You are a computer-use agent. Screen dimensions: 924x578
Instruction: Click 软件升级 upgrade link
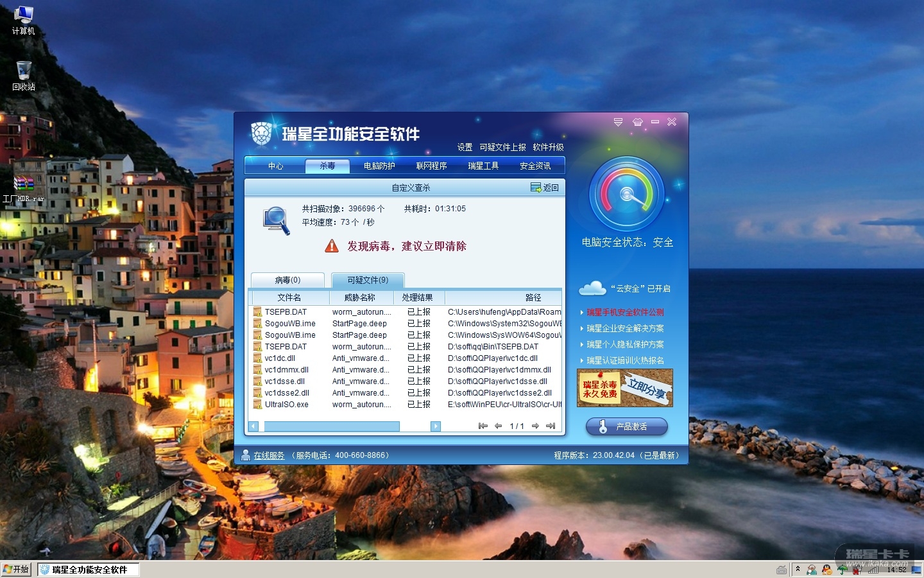548,147
